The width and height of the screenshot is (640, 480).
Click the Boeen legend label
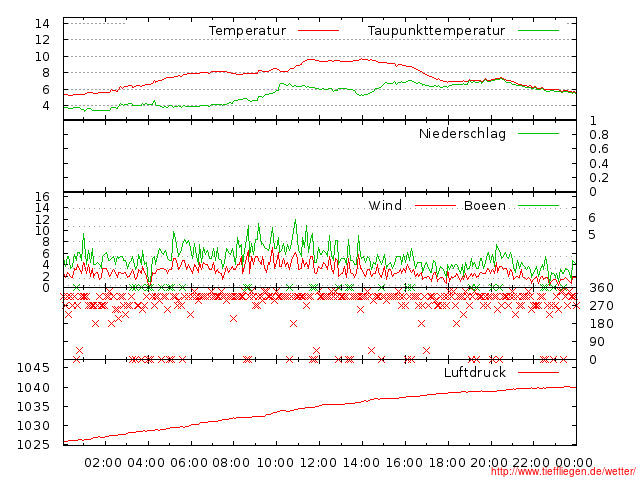pyautogui.click(x=485, y=206)
